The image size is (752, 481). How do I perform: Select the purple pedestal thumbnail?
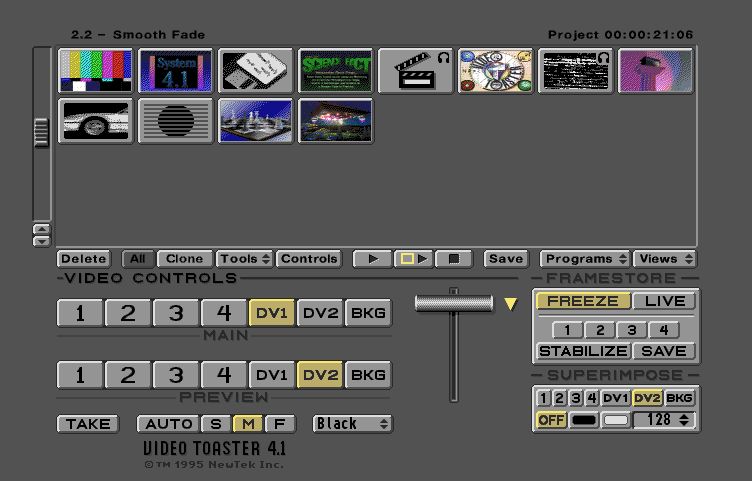tap(656, 70)
